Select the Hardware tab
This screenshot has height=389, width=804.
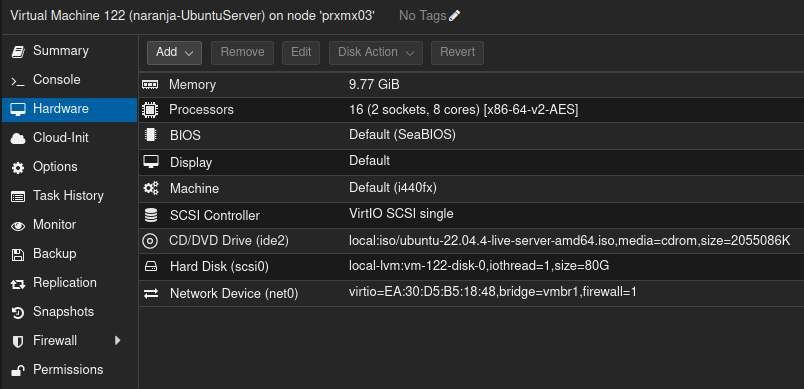(70, 109)
